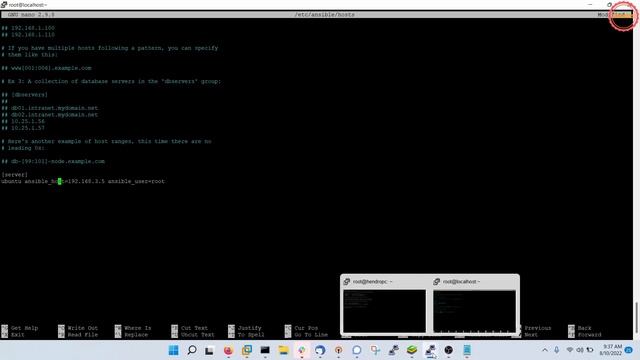Click Justify shortcut in nano footer
640x360 pixels.
(244, 328)
